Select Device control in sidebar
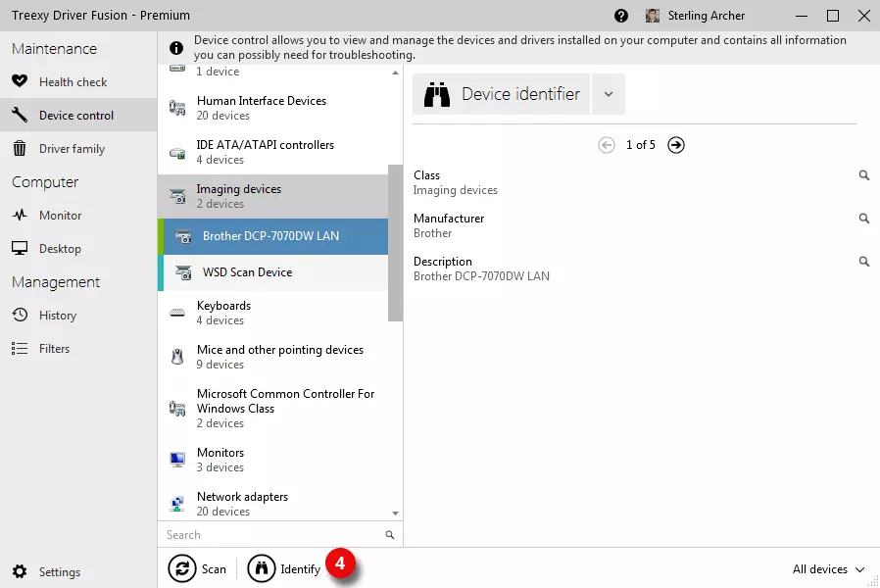This screenshot has width=880, height=588. tap(78, 115)
